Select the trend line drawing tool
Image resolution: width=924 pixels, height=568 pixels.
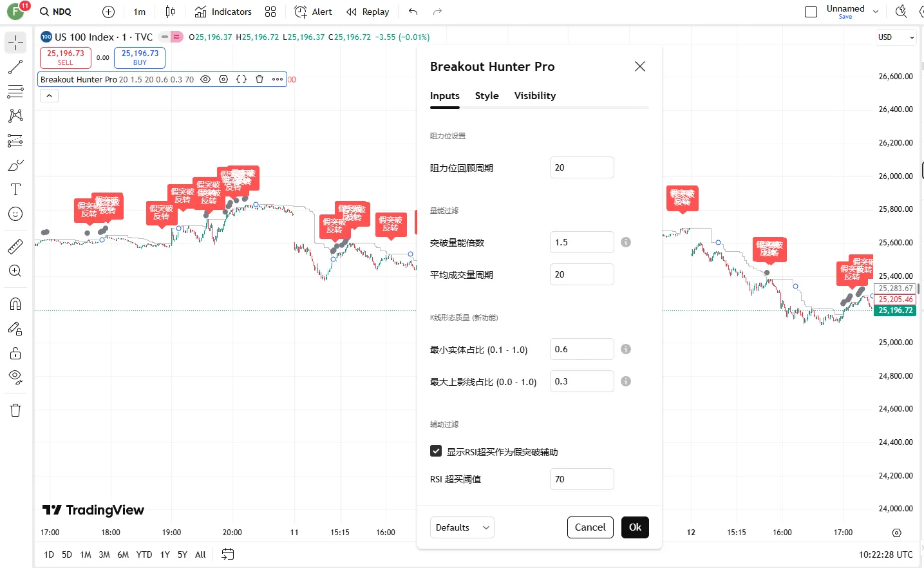point(15,67)
